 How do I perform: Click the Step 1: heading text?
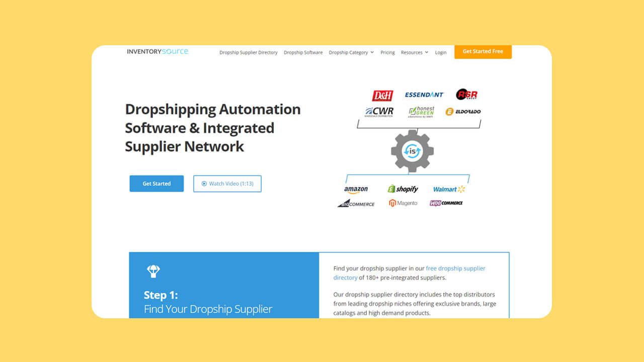161,295
